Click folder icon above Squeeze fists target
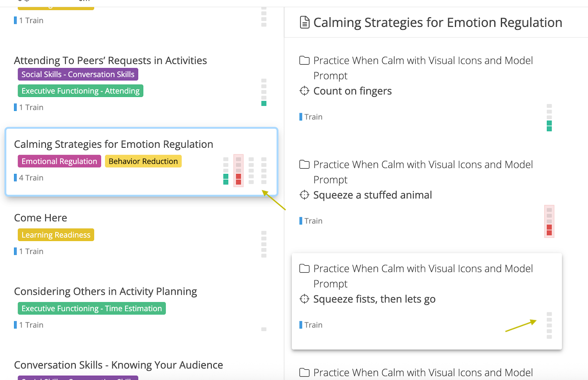 coord(304,269)
